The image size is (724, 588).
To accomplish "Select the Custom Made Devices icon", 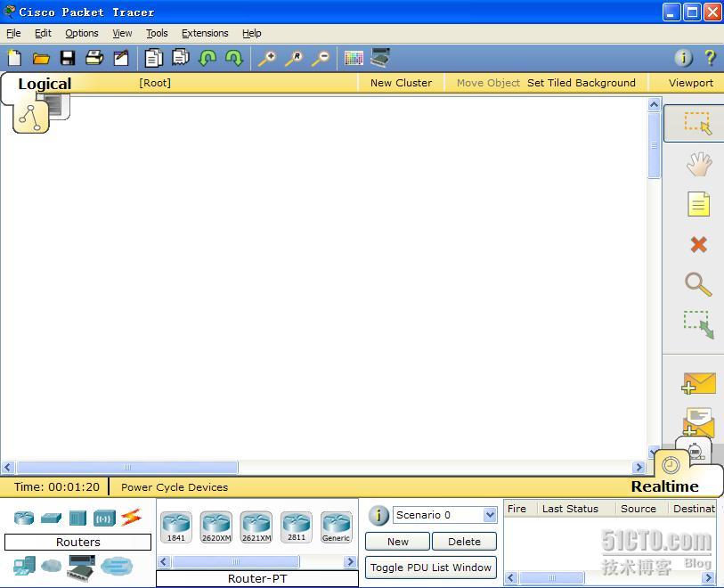I will click(81, 568).
